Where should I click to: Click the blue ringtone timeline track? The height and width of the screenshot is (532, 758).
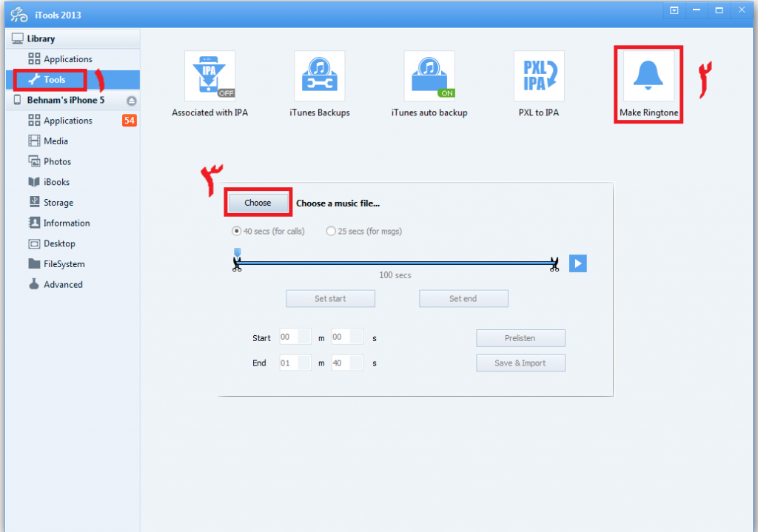pos(395,263)
